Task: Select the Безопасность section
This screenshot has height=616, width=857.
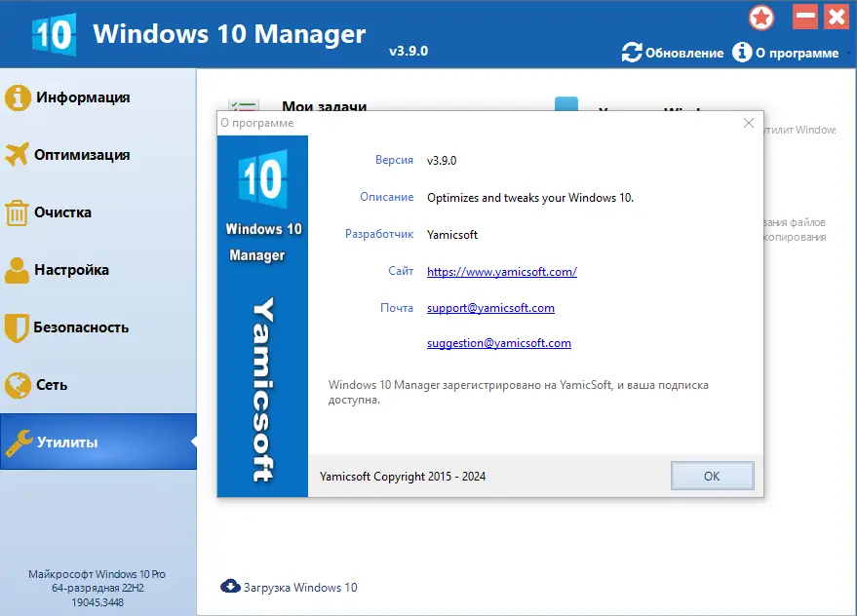Action: click(98, 327)
